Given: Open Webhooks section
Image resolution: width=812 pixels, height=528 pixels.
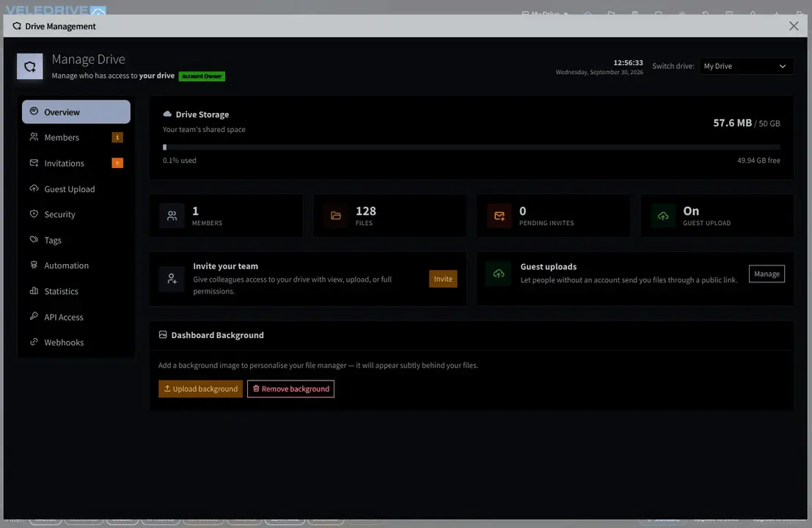Looking at the screenshot, I should coord(76,342).
